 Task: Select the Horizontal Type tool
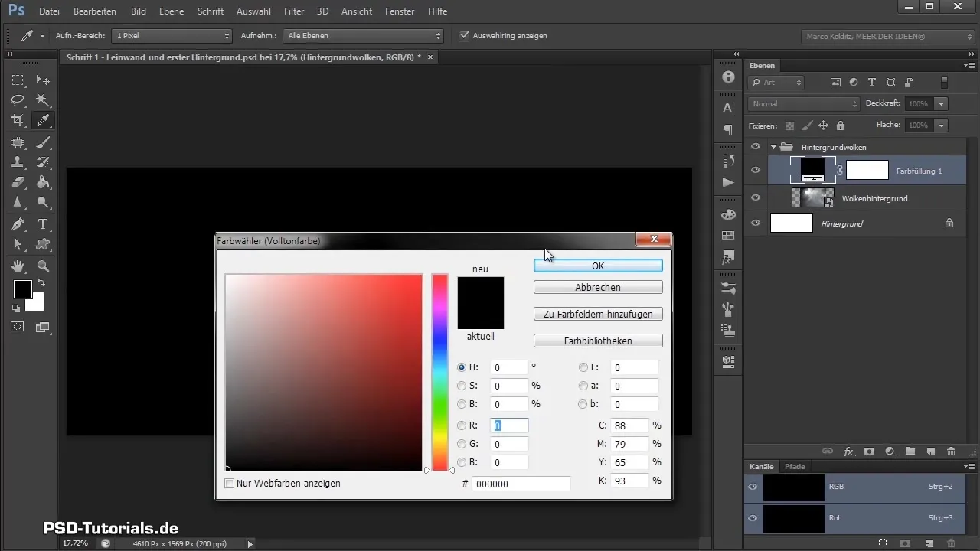point(44,224)
